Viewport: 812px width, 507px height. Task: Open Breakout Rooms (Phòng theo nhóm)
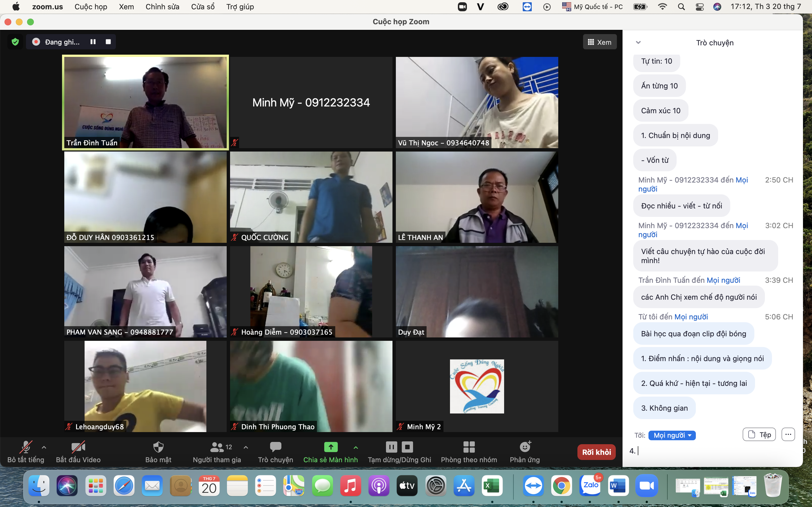tap(469, 447)
